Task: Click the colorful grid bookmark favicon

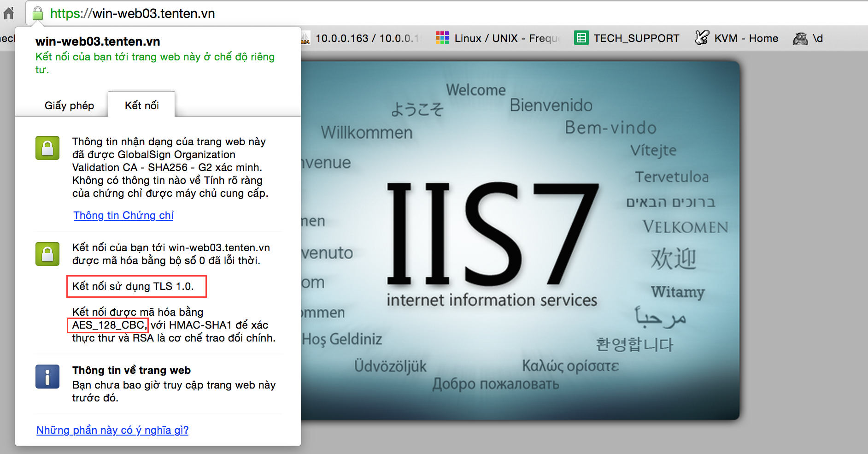Action: (442, 38)
